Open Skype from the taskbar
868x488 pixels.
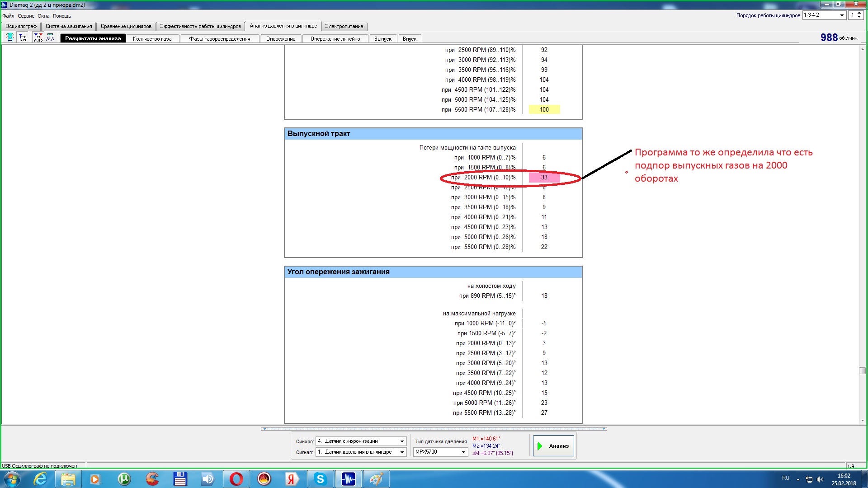click(320, 479)
